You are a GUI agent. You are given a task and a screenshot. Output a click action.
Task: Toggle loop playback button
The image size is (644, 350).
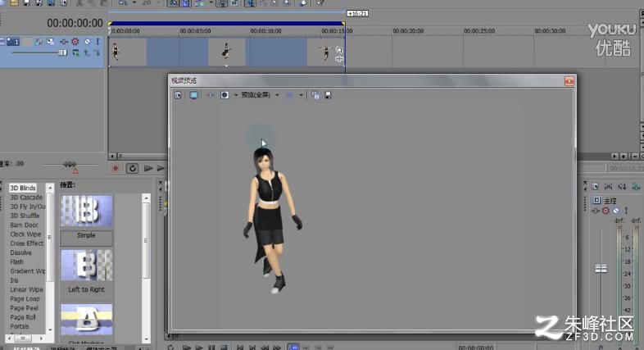tap(132, 168)
